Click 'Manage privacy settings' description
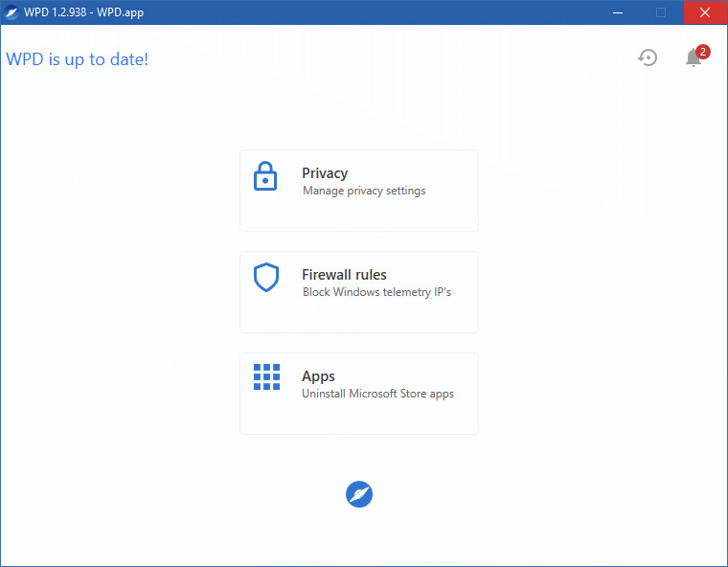Image resolution: width=728 pixels, height=567 pixels. [364, 191]
